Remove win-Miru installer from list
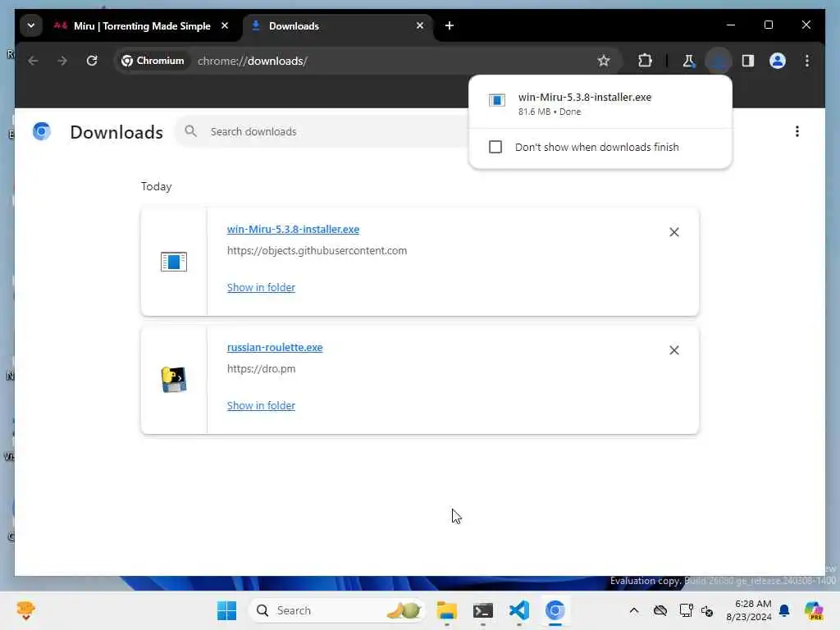Screen dimensions: 840x630 coord(674,232)
